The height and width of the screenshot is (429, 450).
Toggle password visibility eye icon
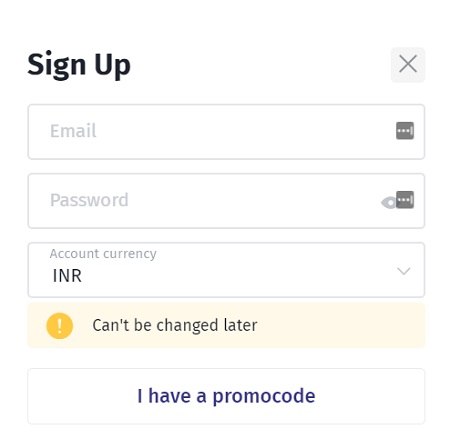(389, 202)
